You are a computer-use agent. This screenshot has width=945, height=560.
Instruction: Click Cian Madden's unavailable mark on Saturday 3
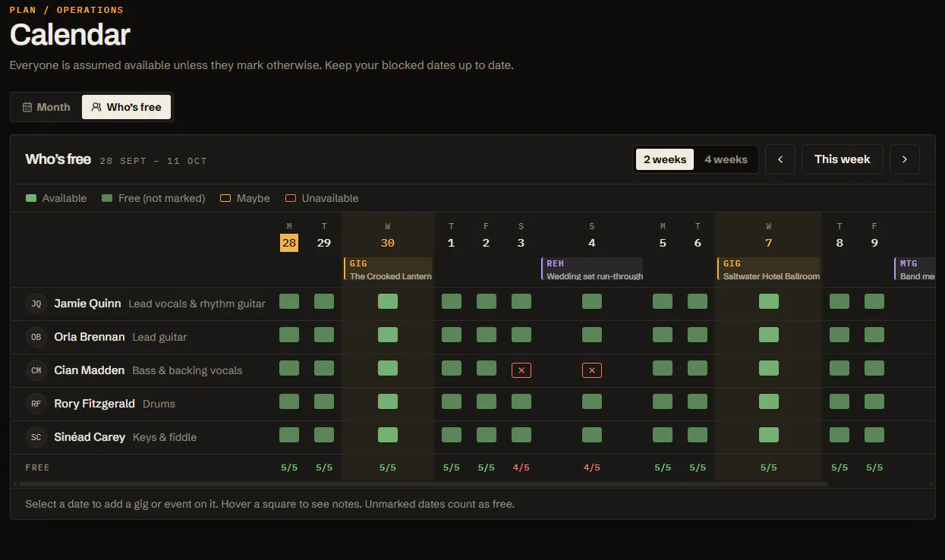tap(521, 370)
